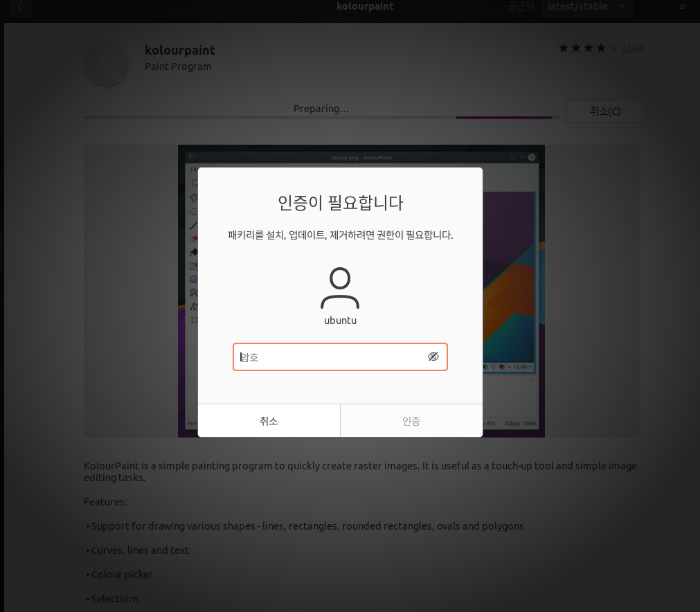The width and height of the screenshot is (700, 612).
Task: Click the password input field
Action: tap(340, 357)
